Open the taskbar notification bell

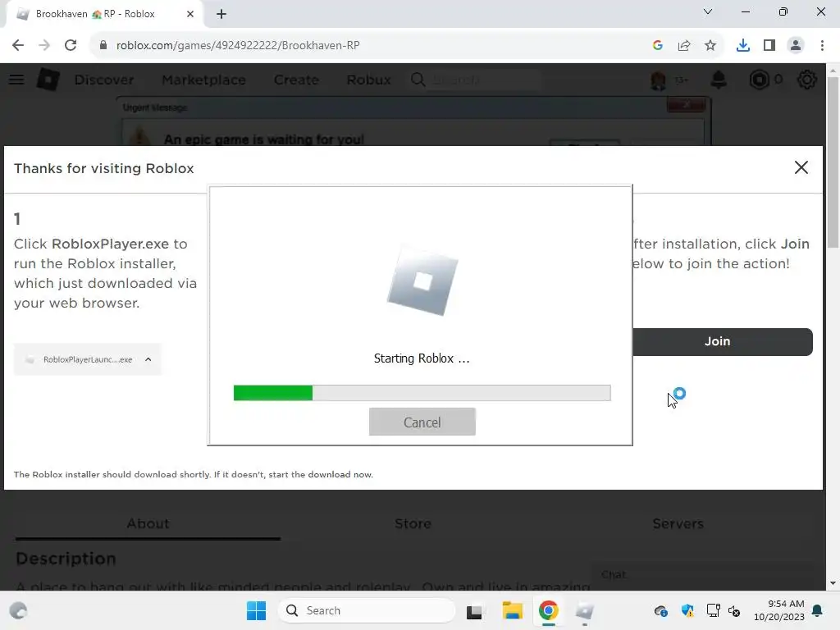click(x=818, y=610)
